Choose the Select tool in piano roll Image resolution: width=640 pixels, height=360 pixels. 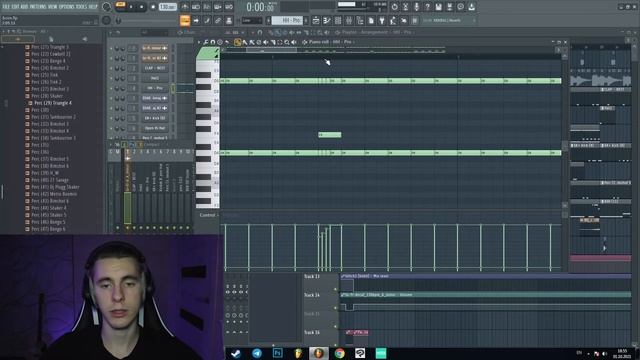click(280, 42)
